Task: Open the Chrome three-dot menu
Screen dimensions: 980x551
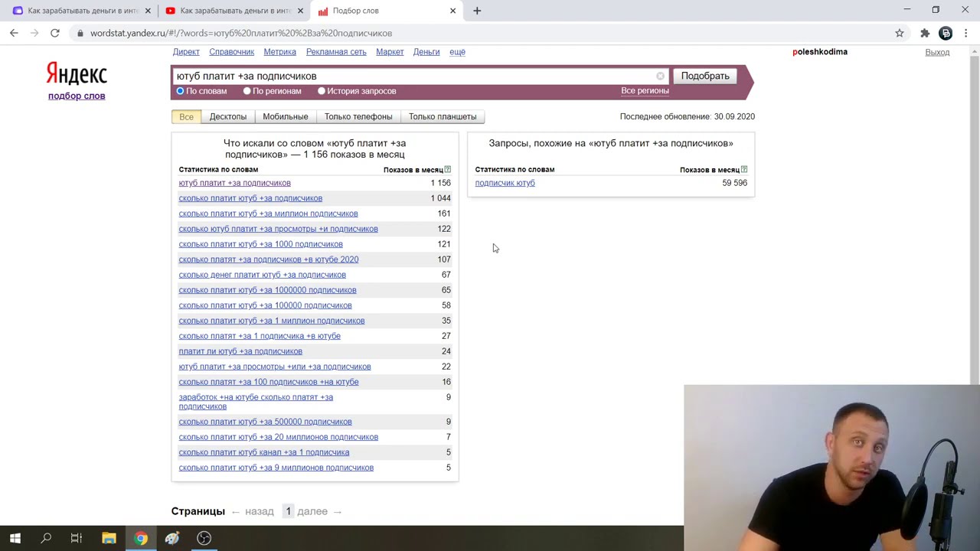Action: 966,33
